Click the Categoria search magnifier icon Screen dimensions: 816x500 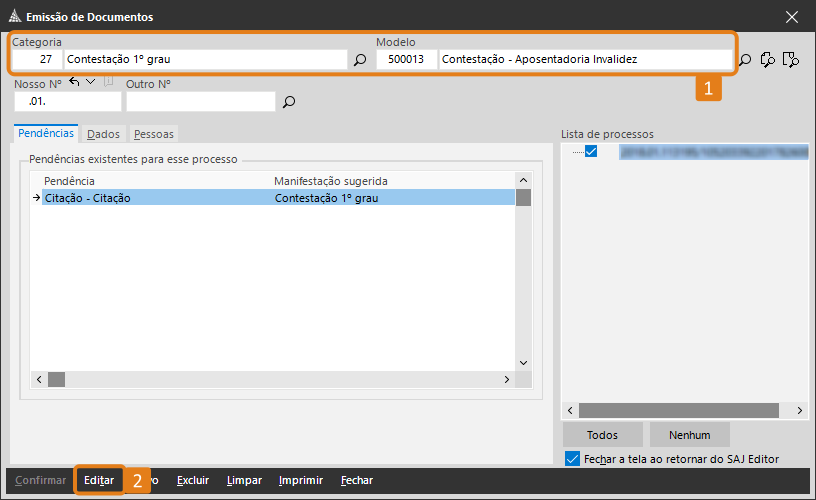coord(360,60)
